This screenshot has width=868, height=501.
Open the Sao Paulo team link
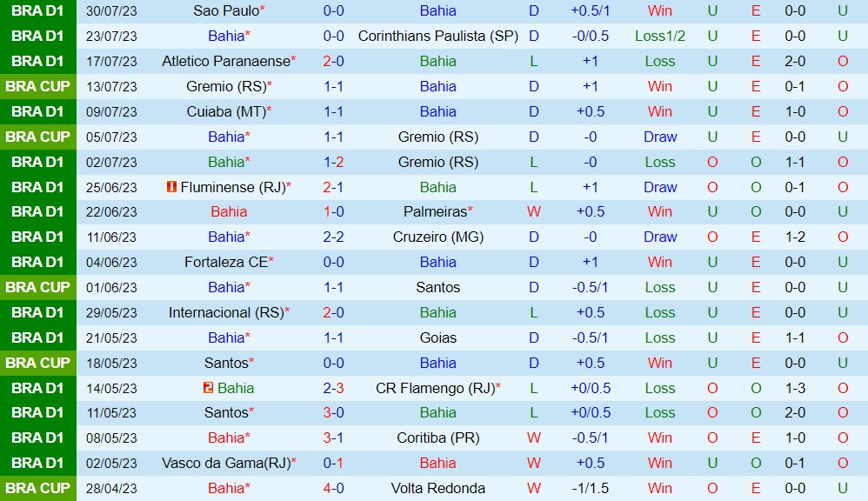click(226, 10)
